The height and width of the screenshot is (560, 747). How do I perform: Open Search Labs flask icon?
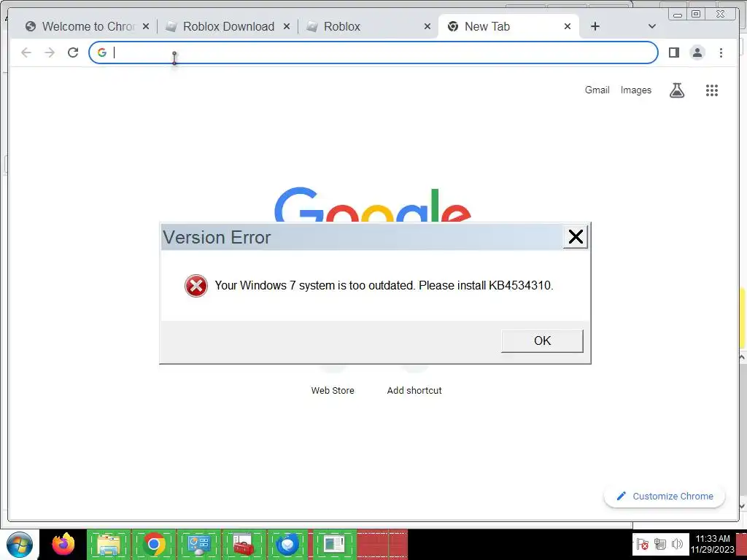[x=677, y=90]
